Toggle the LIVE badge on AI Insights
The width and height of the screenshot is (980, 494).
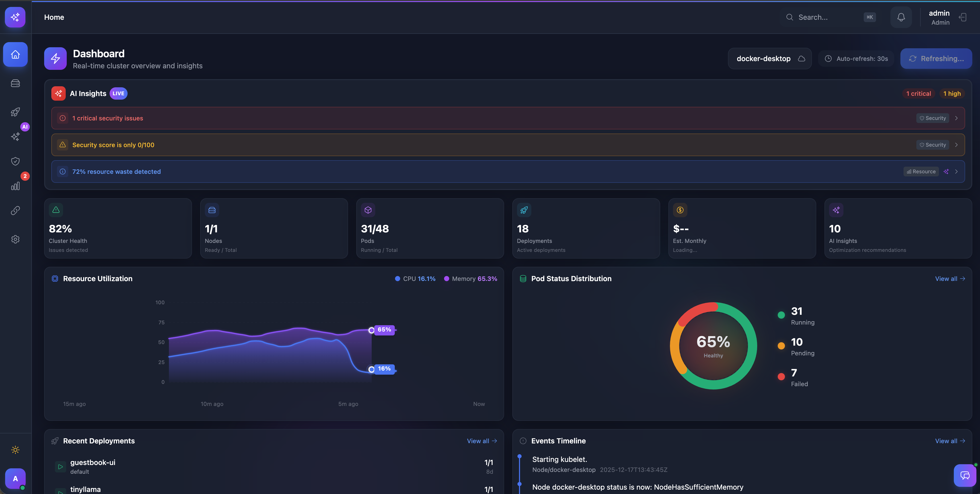(x=118, y=93)
